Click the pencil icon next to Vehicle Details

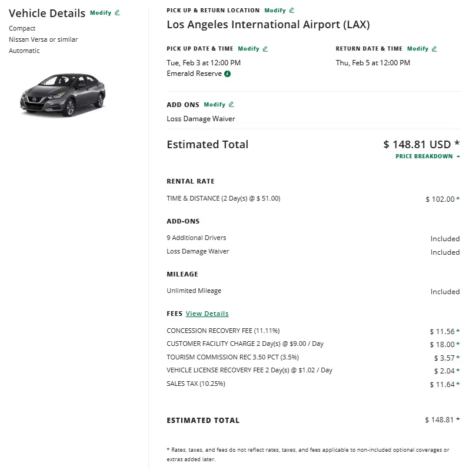(117, 12)
